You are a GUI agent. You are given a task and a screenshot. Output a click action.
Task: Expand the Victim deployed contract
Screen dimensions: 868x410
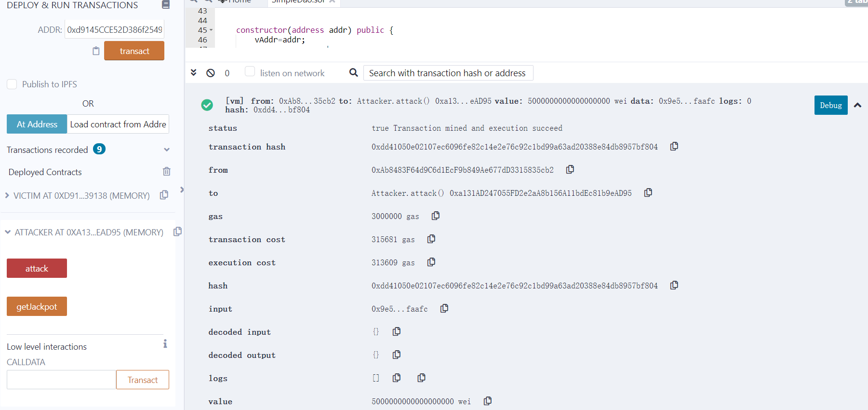click(7, 195)
